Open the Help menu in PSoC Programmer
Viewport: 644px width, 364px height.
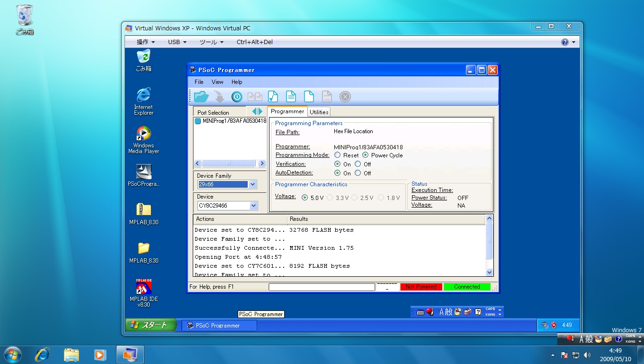point(237,82)
